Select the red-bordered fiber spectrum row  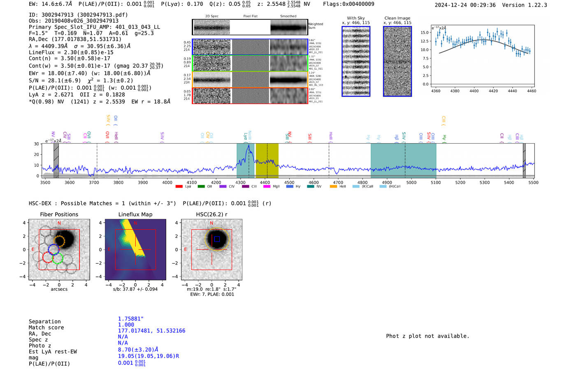tap(250, 95)
